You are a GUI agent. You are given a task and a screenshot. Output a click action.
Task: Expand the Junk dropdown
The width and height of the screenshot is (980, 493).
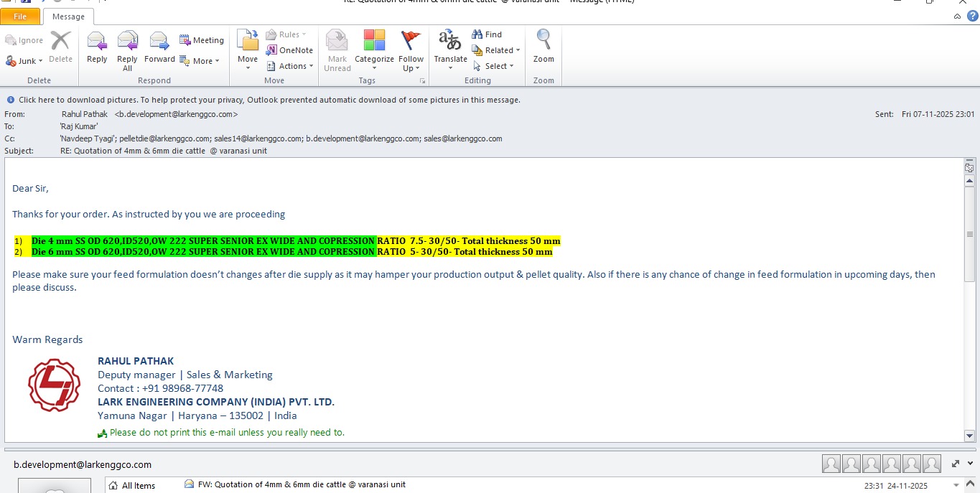25,61
